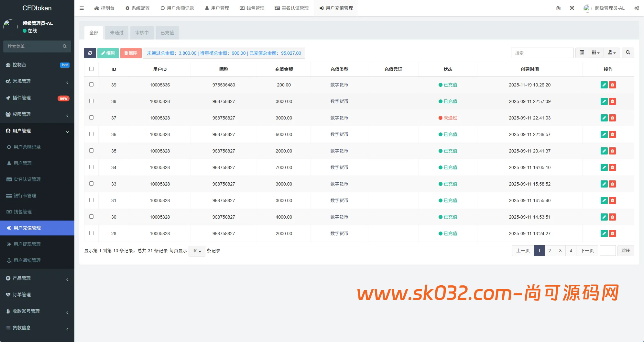Delete record ID 39 with trash icon
This screenshot has width=644, height=342.
pyautogui.click(x=612, y=85)
